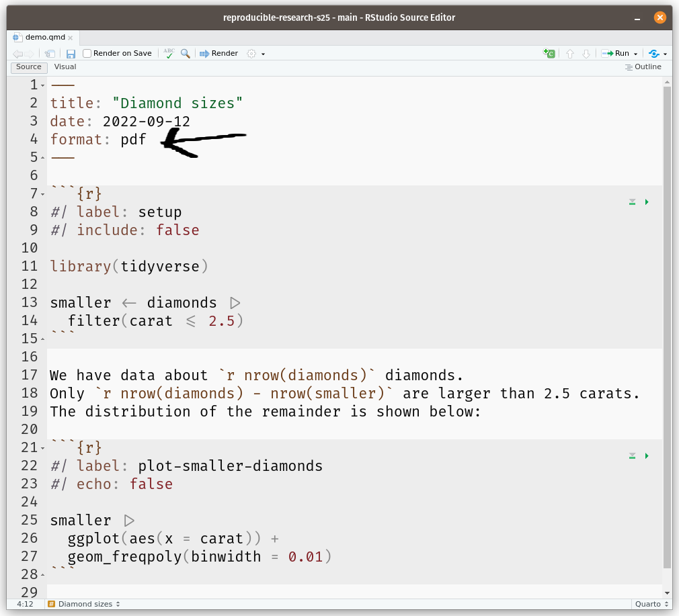
Task: Run the setup chunk with its green play icon
Action: [x=647, y=202]
